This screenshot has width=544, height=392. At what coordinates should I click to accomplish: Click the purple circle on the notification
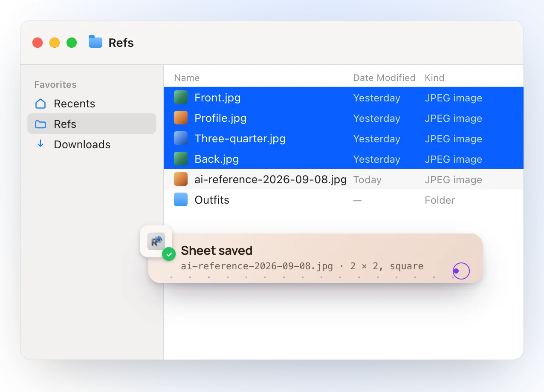pyautogui.click(x=461, y=271)
